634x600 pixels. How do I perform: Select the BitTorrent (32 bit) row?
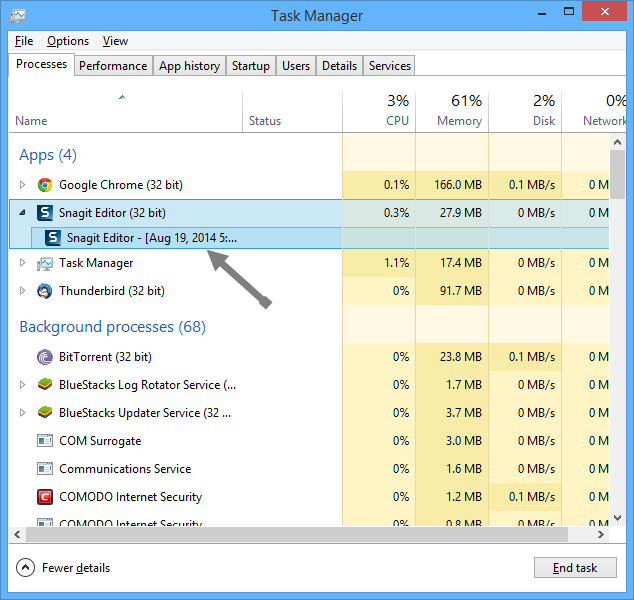tap(309, 357)
